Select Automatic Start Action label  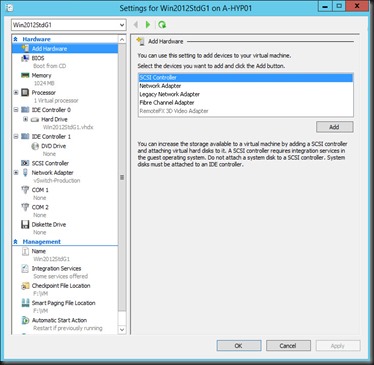(59, 320)
